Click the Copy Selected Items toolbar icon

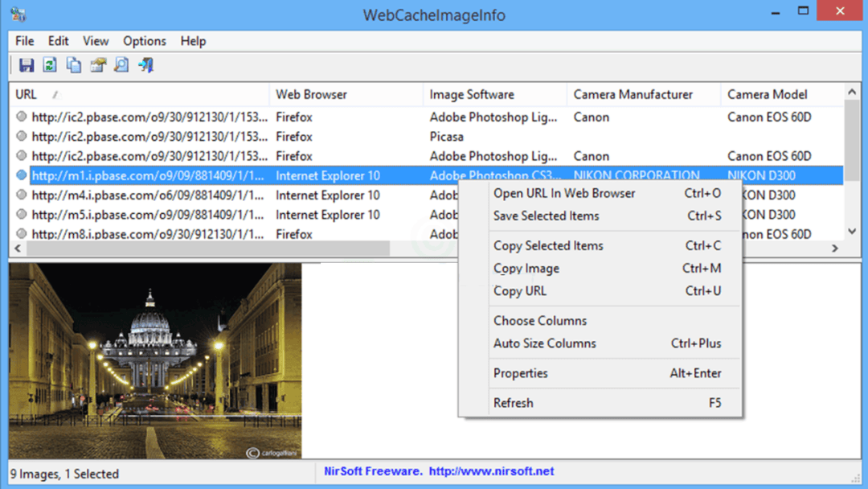tap(74, 65)
